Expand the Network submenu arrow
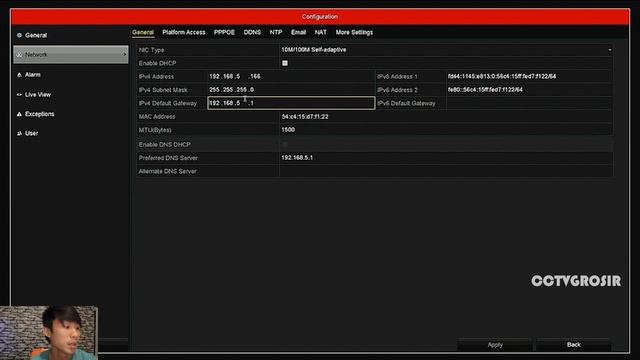640x360 pixels. tap(124, 54)
